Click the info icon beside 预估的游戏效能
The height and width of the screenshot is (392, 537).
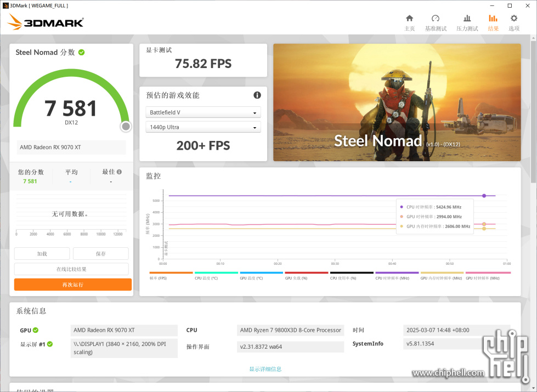tap(257, 95)
